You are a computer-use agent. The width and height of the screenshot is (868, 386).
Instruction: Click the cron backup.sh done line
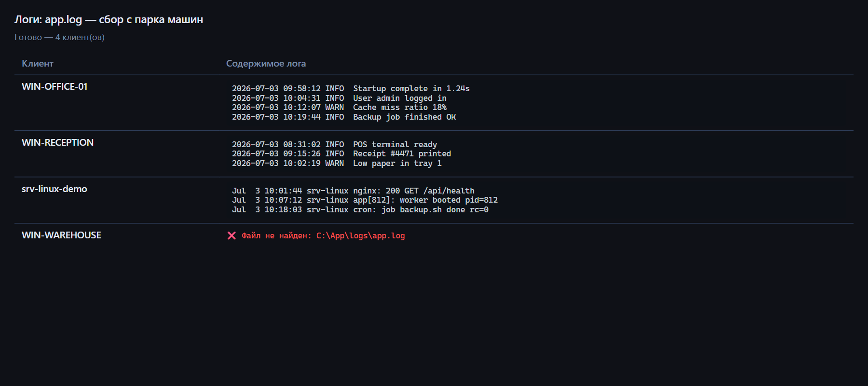coord(360,210)
